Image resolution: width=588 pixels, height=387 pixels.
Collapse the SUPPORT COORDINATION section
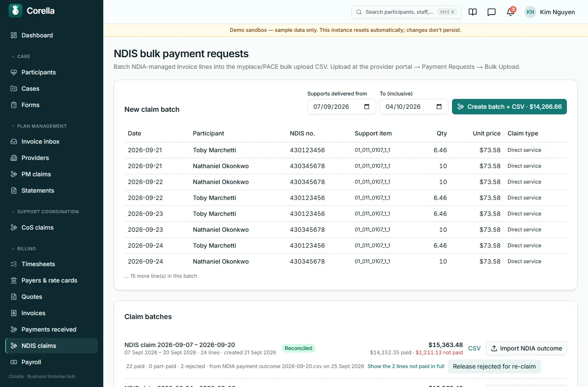[45, 212]
